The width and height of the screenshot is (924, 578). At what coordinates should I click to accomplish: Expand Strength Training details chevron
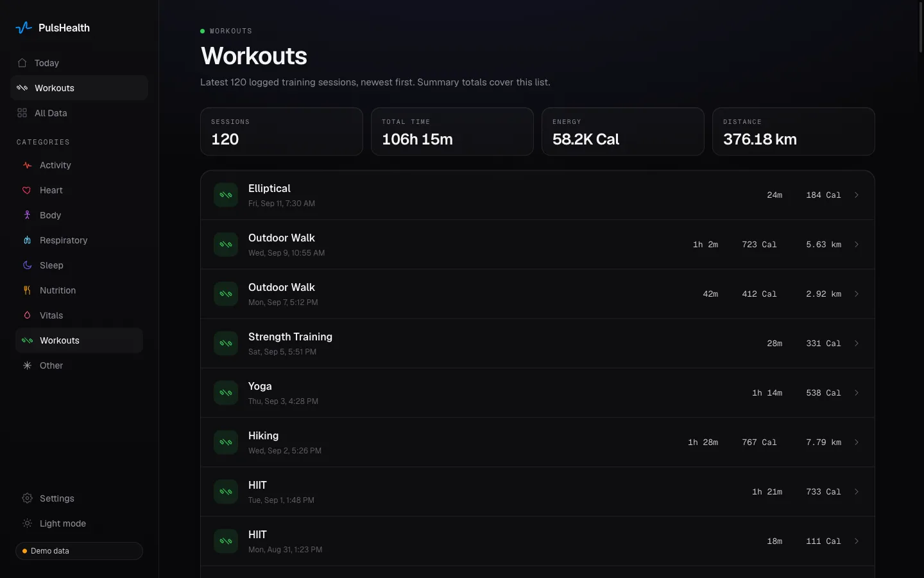[857, 344]
